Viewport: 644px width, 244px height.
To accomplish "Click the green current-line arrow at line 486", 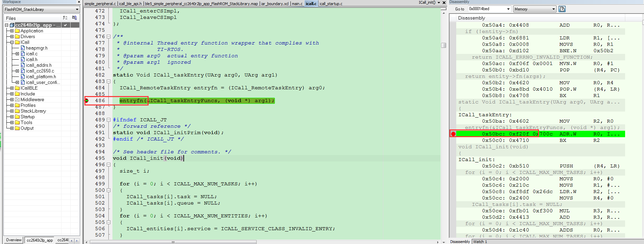I will [x=87, y=100].
